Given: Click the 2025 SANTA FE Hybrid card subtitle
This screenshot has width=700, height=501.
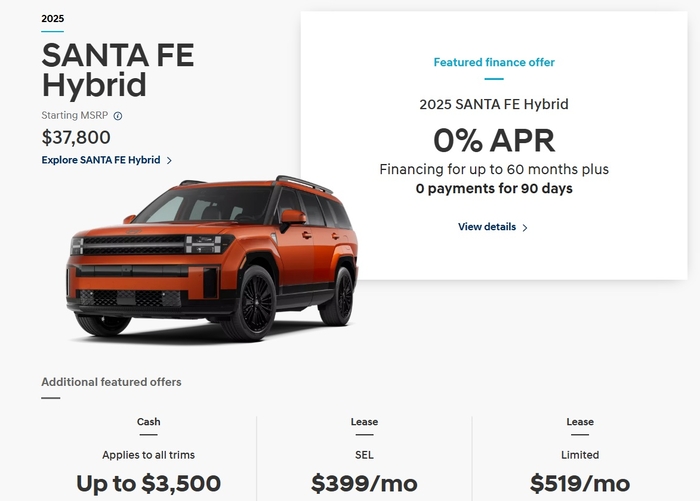Looking at the screenshot, I should (494, 104).
